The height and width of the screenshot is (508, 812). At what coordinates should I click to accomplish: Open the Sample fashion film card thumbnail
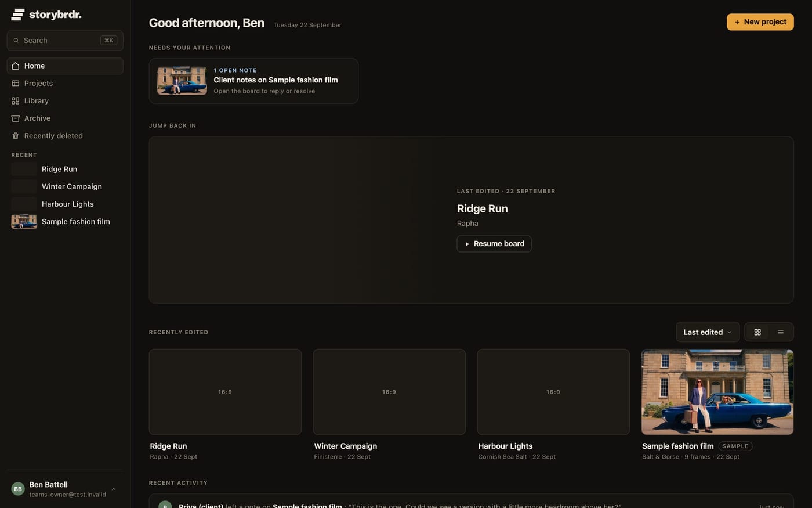pos(717,392)
